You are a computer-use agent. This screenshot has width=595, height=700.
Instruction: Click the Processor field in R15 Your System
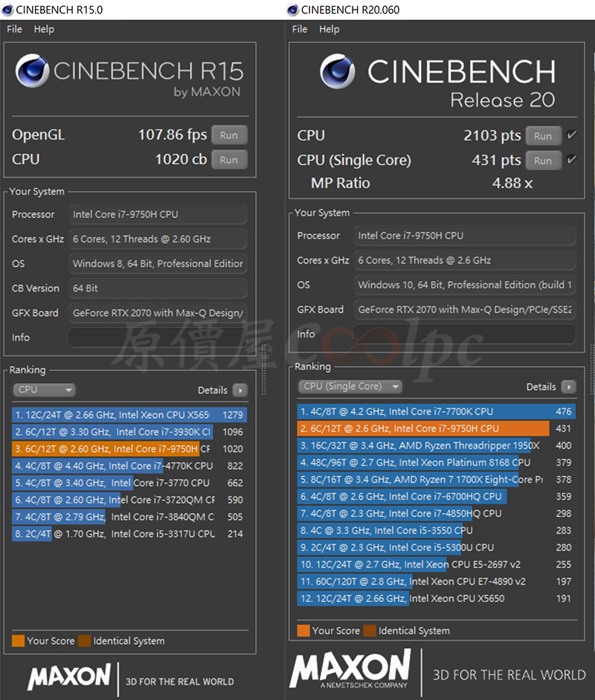point(158,214)
